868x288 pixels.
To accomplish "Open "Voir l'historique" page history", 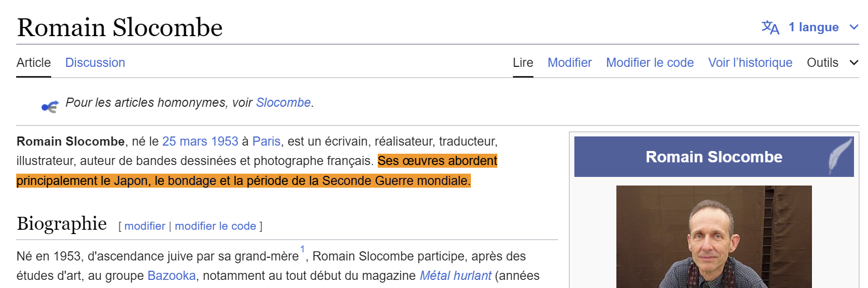I will point(750,63).
